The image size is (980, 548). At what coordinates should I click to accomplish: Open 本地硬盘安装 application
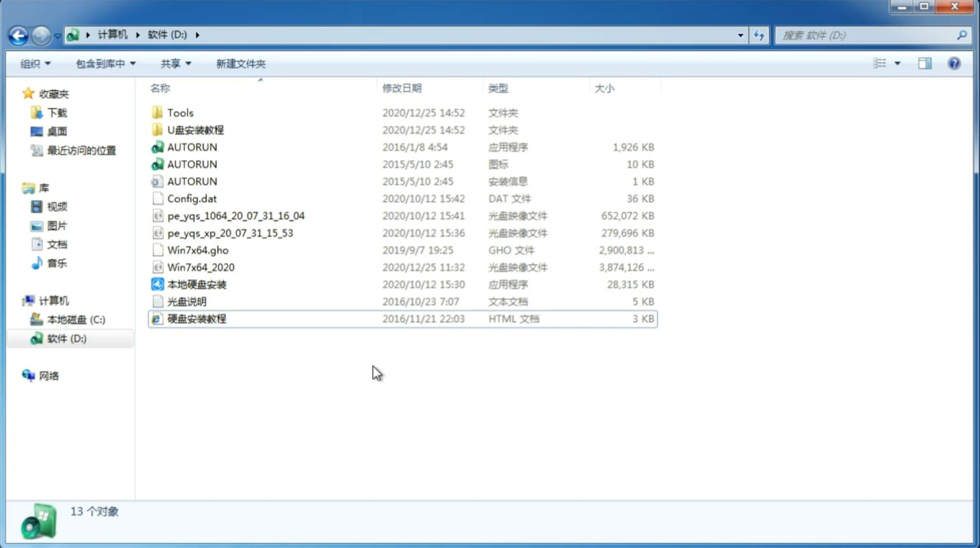coord(196,284)
